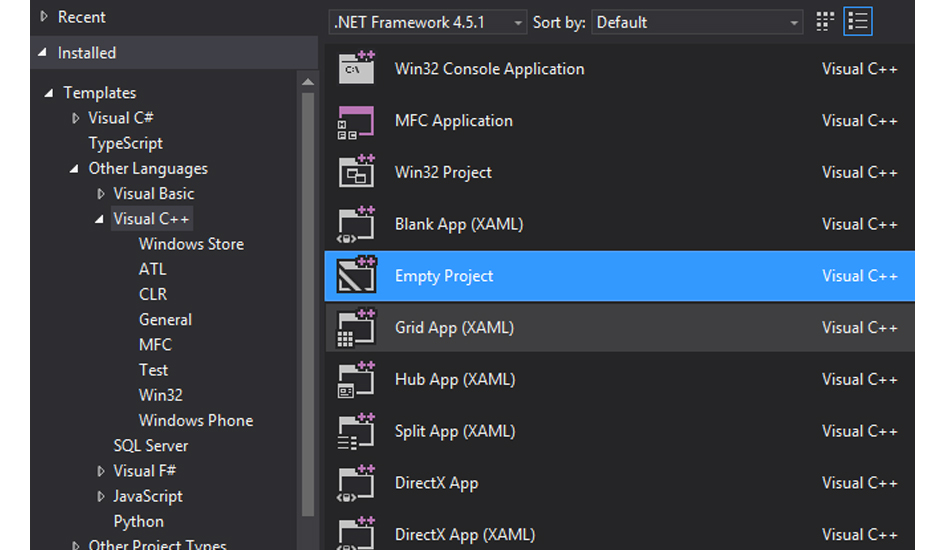Pick the Win32 Project template icon

[356, 171]
